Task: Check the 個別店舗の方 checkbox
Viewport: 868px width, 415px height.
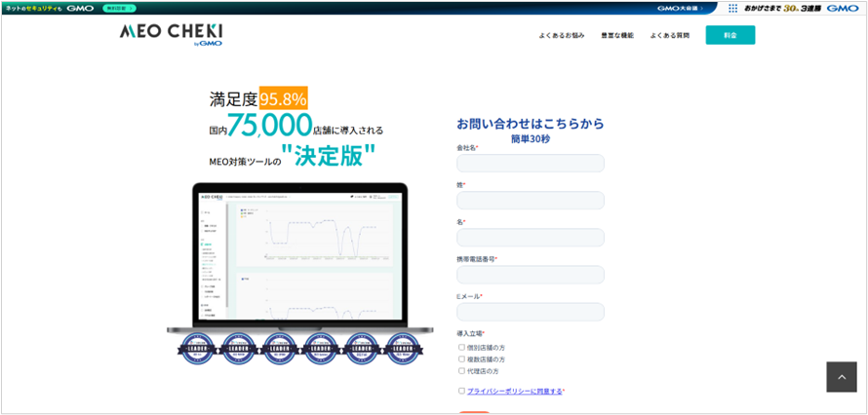Action: click(x=461, y=348)
